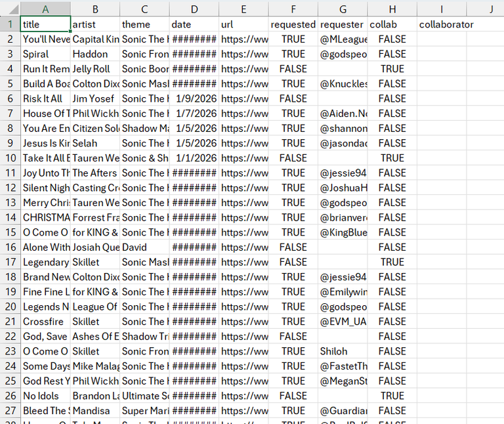
Task: Click the 'requested' header cell
Action: (x=293, y=24)
